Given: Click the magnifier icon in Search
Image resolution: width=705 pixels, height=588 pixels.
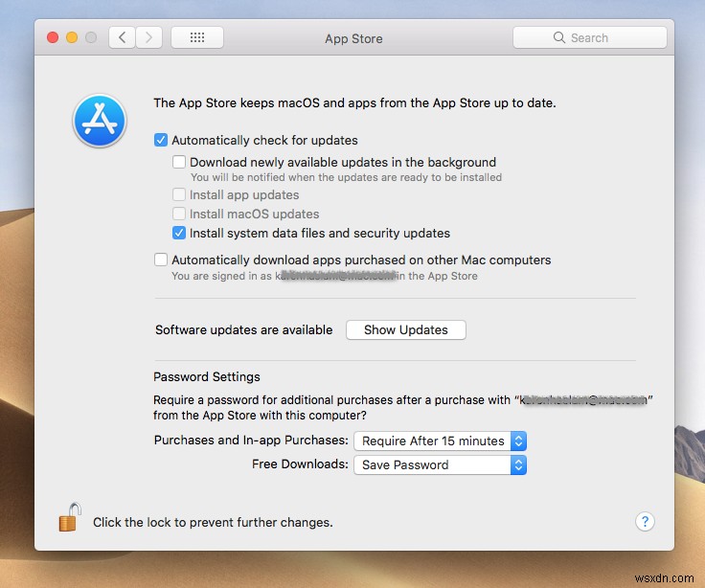Looking at the screenshot, I should [x=558, y=37].
